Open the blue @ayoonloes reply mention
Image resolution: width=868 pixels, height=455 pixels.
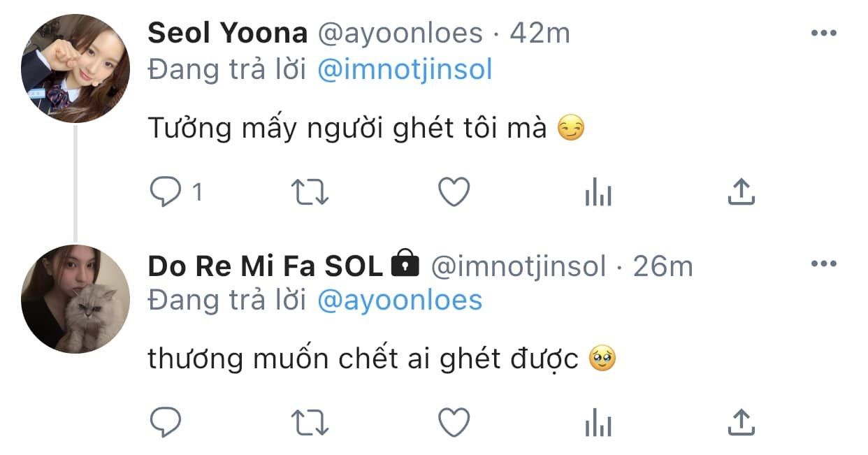click(x=400, y=300)
